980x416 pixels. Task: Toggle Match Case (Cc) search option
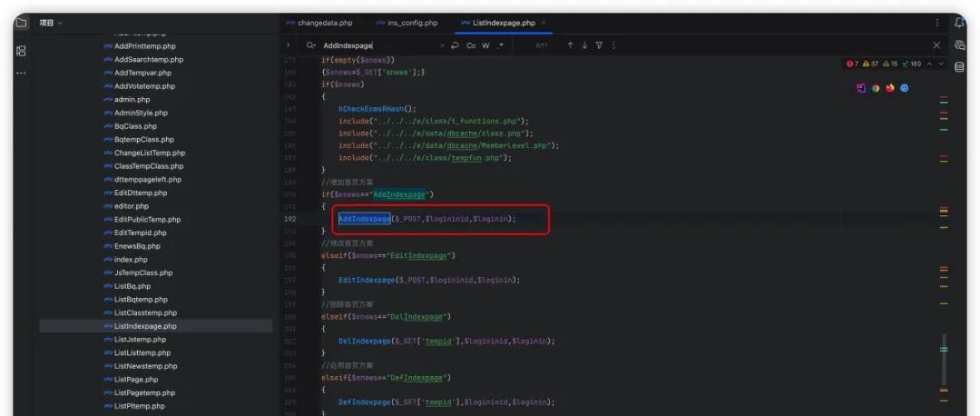(x=471, y=45)
